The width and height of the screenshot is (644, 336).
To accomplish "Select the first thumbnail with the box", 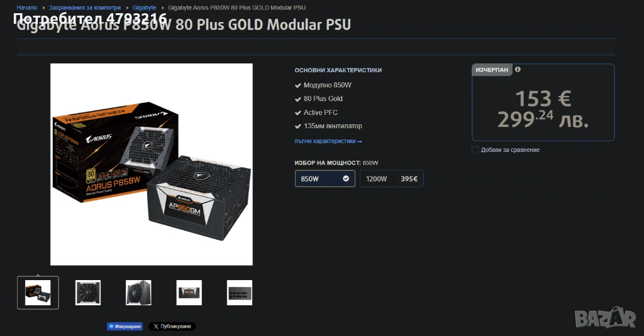I will point(38,293).
